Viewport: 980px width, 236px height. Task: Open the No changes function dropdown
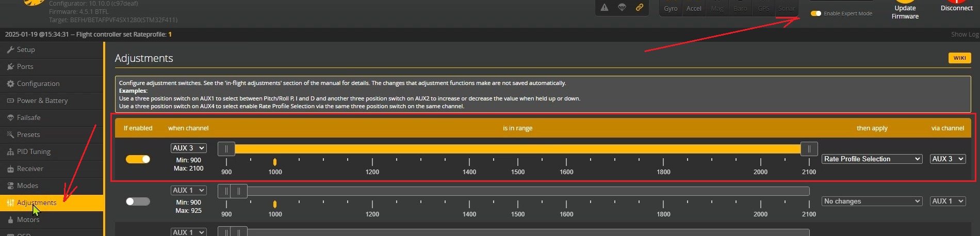[872, 201]
